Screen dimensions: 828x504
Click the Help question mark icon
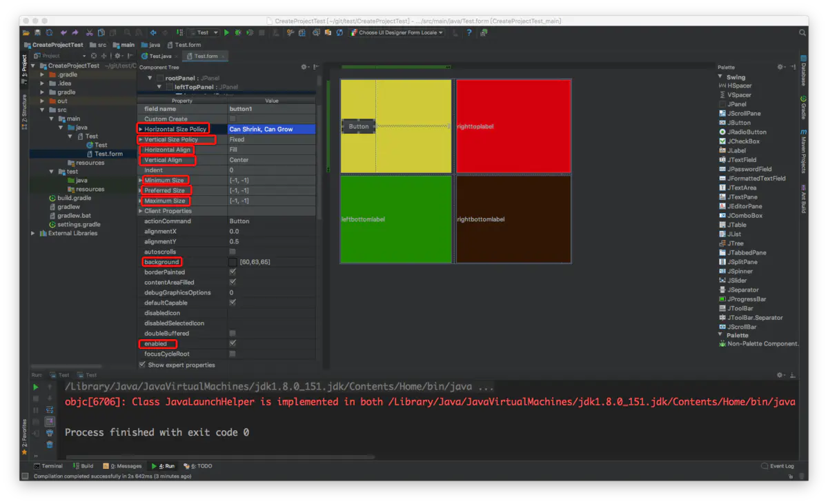(x=469, y=32)
